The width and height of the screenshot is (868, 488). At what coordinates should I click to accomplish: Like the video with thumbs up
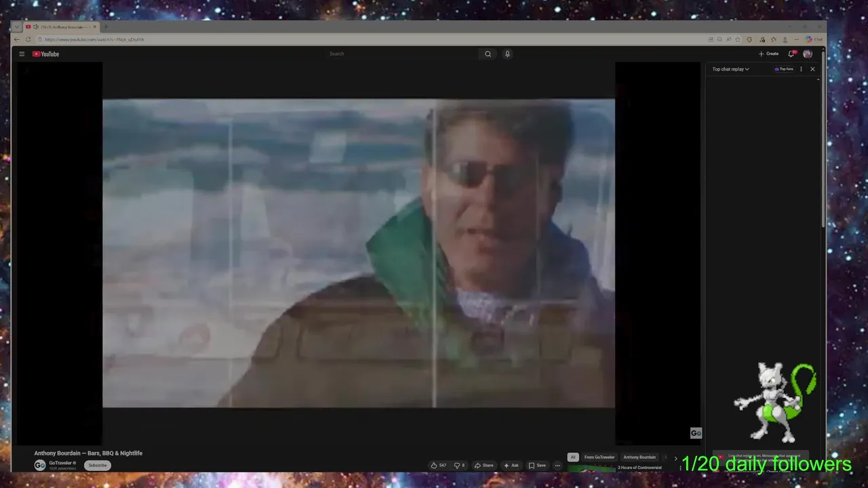point(438,466)
